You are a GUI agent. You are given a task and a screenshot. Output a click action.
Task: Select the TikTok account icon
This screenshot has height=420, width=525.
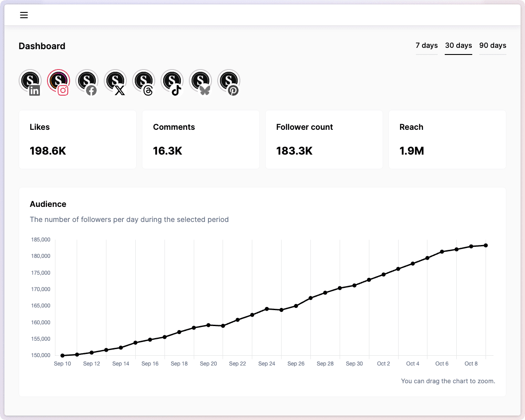click(x=172, y=81)
